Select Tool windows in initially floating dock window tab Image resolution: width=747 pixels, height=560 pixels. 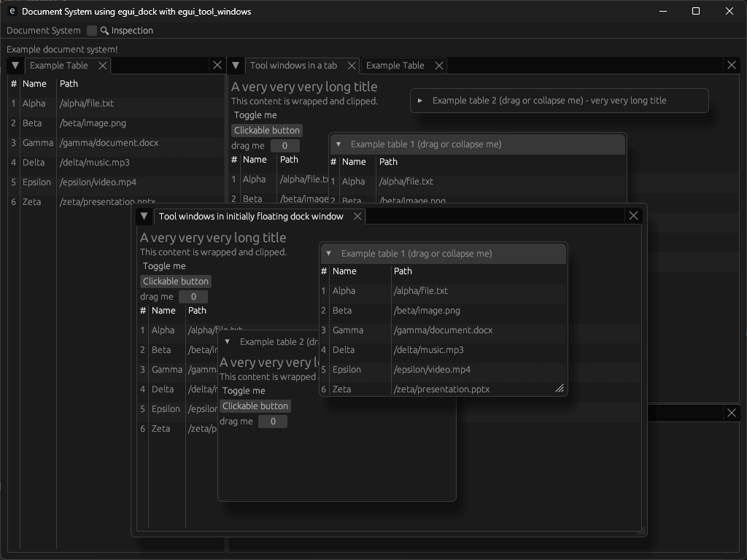[251, 217]
